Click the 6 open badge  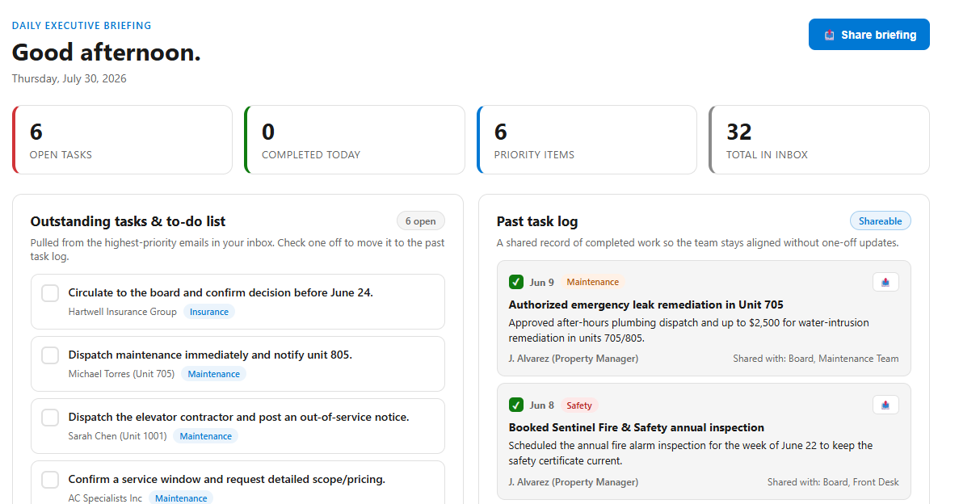pyautogui.click(x=421, y=221)
